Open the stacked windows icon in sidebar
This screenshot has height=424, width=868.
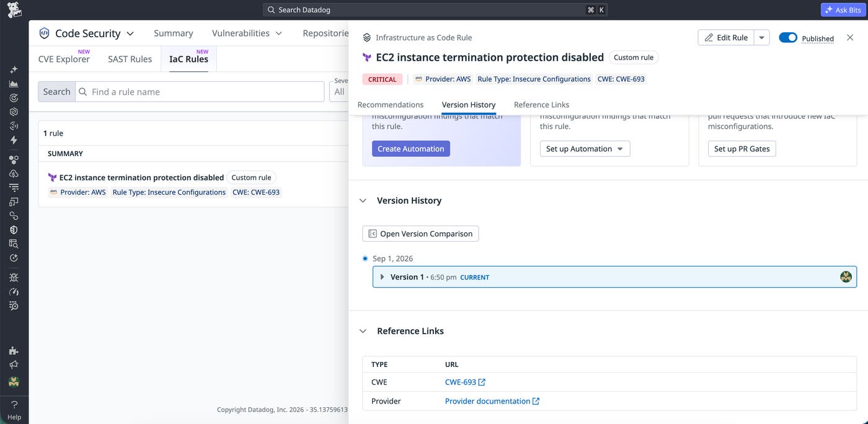[14, 201]
